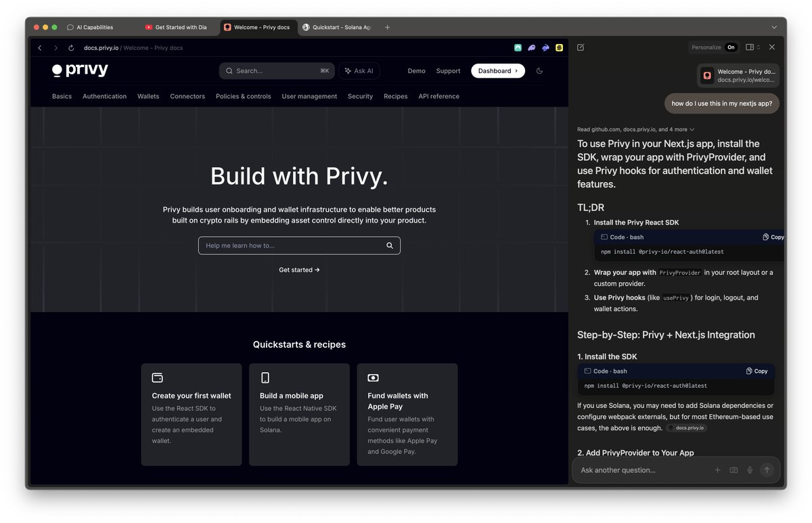Send the question with the arrow-up button

767,470
